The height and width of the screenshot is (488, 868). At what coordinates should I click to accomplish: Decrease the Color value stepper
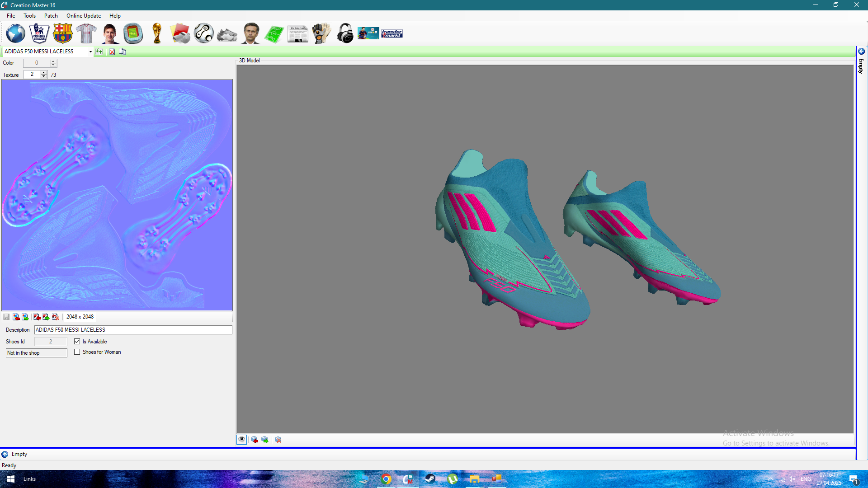click(53, 65)
